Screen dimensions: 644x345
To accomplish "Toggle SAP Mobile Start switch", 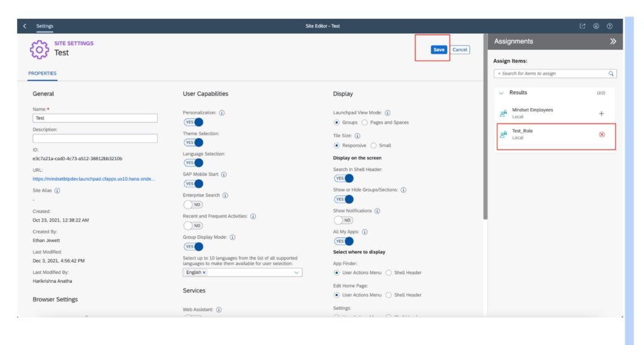I will click(x=194, y=183).
